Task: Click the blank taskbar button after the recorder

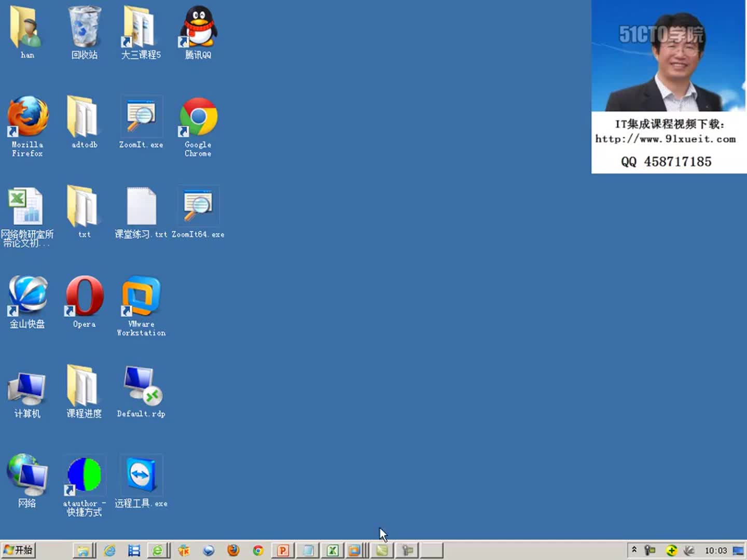Action: (x=432, y=550)
